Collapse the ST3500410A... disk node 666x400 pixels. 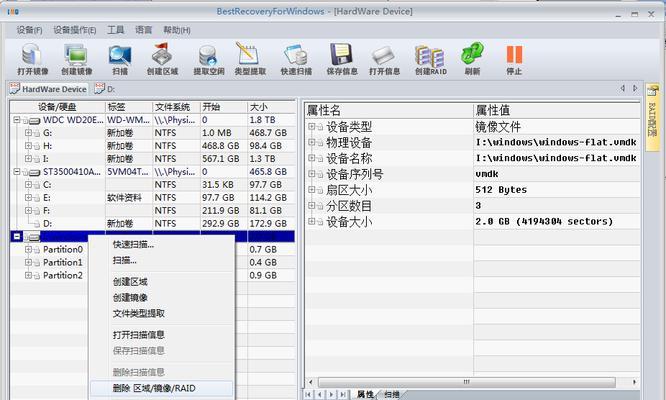coord(17,172)
